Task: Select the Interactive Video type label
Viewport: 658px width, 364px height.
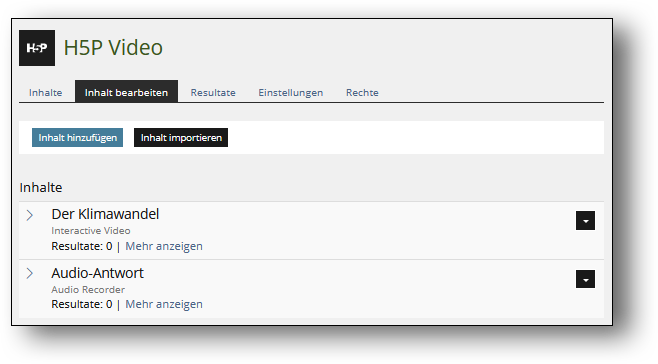Action: [91, 230]
